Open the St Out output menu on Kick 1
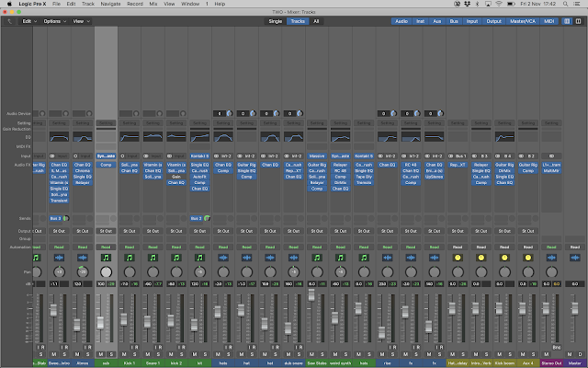Viewport: 588px width, 368px height. click(130, 231)
